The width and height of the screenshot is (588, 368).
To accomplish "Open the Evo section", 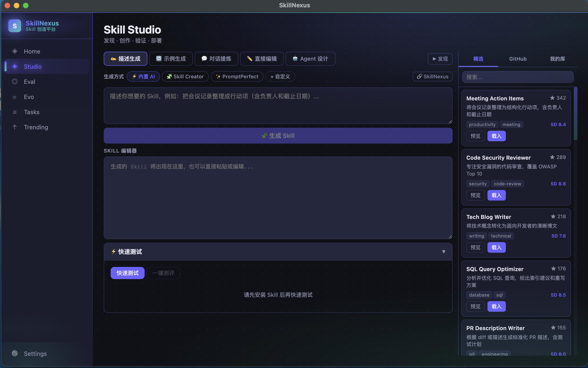I will pos(28,97).
